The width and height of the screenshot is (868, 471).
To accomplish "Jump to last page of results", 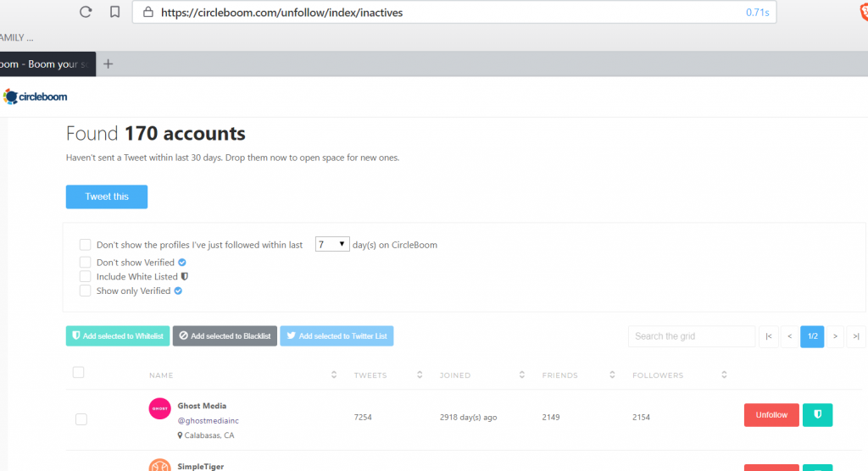I will point(856,336).
